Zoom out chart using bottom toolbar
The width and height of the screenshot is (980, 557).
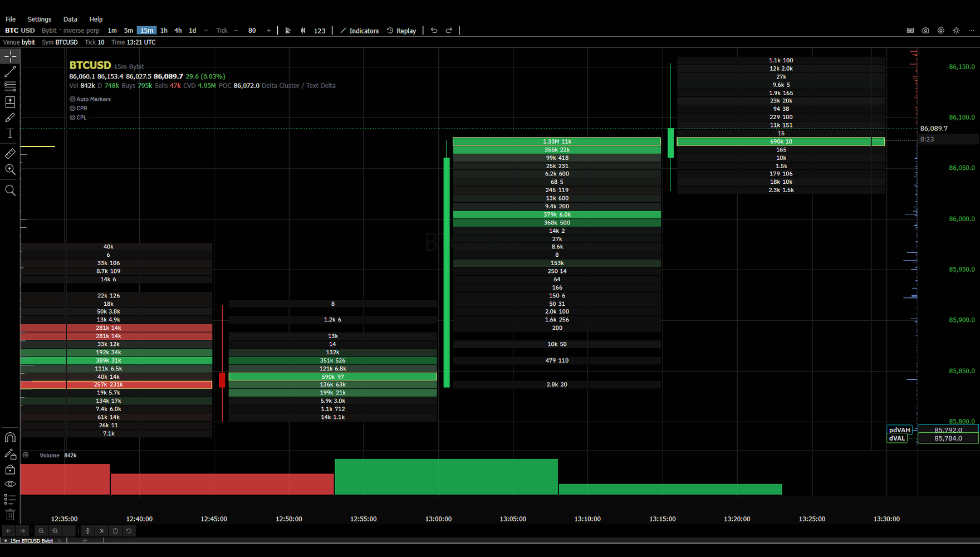(41, 531)
